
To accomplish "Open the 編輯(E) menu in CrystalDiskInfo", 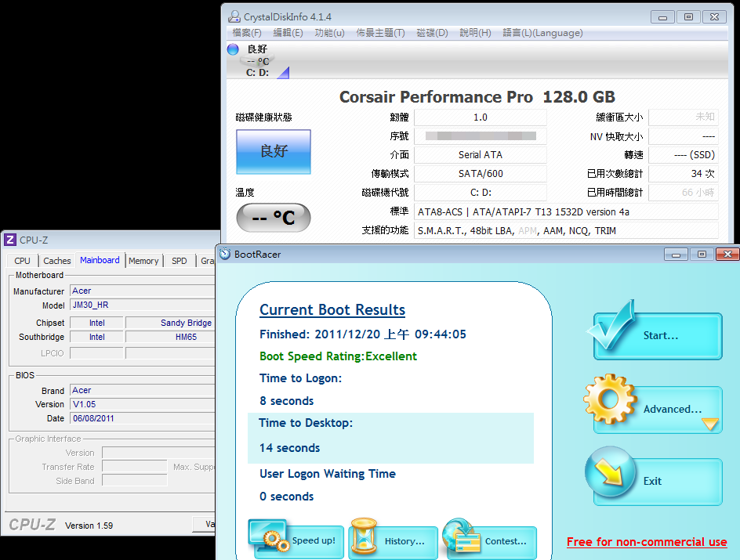I will point(288,33).
